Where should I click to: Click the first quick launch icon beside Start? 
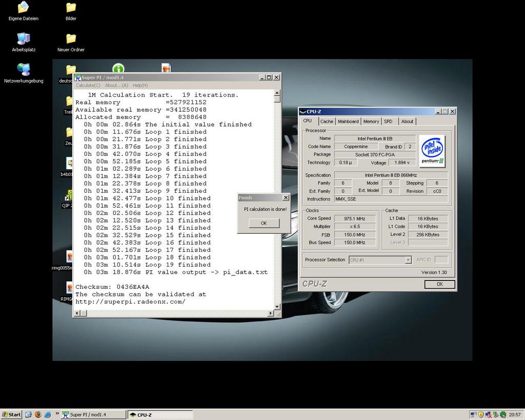click(x=28, y=415)
